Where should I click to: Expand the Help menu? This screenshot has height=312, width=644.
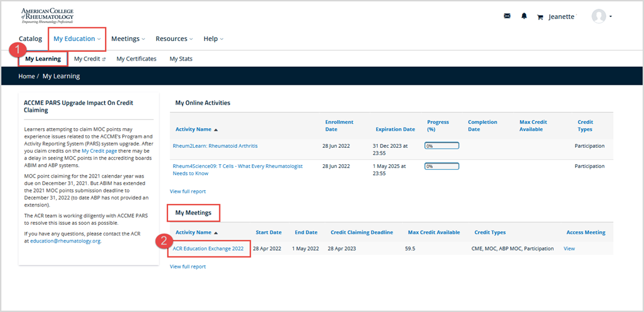pos(214,39)
